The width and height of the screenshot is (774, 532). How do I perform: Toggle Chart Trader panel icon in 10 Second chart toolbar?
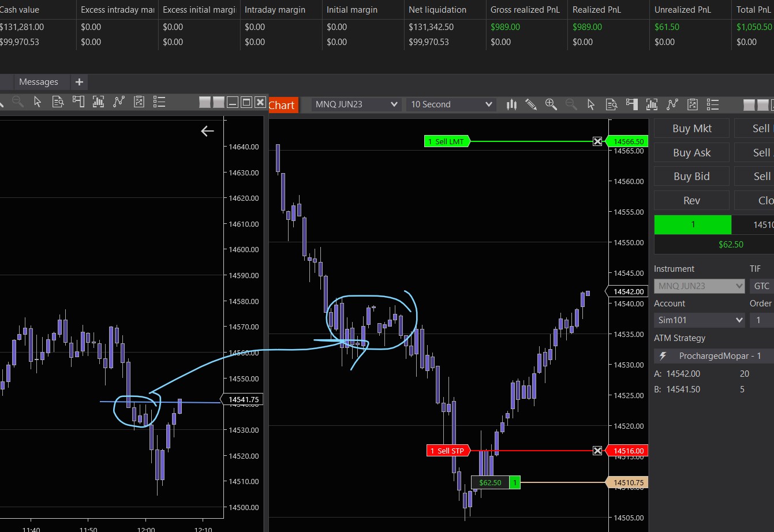click(x=631, y=104)
